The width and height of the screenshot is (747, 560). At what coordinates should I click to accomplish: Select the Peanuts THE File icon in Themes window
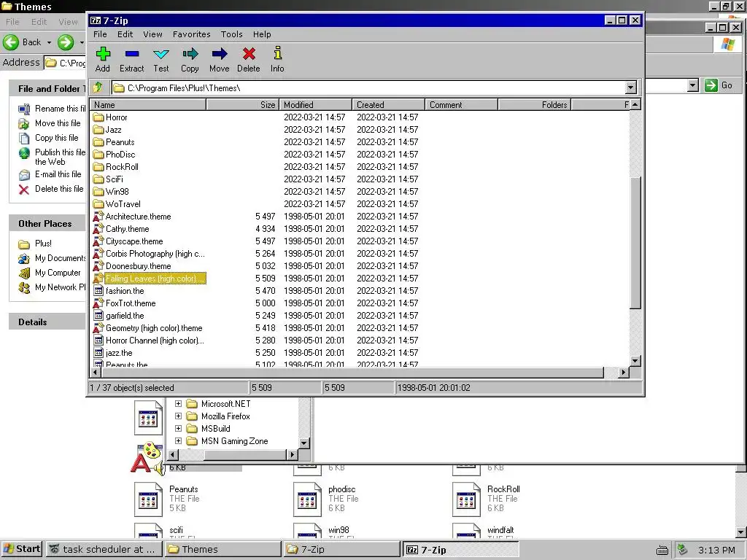(148, 499)
